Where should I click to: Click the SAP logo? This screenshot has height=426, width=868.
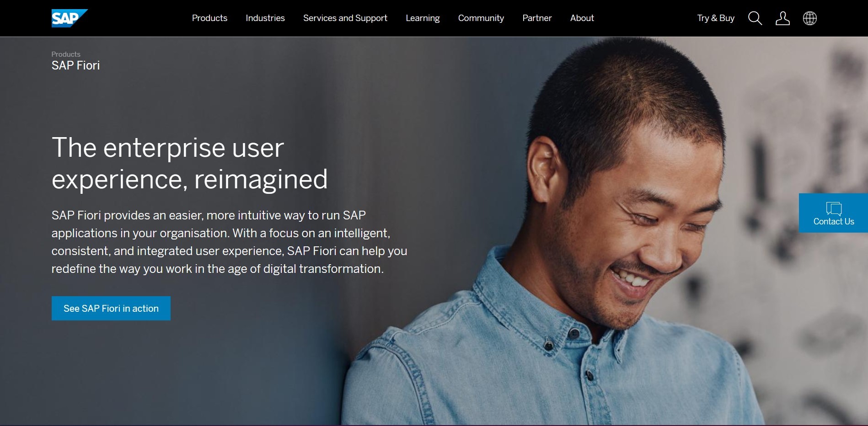(70, 18)
